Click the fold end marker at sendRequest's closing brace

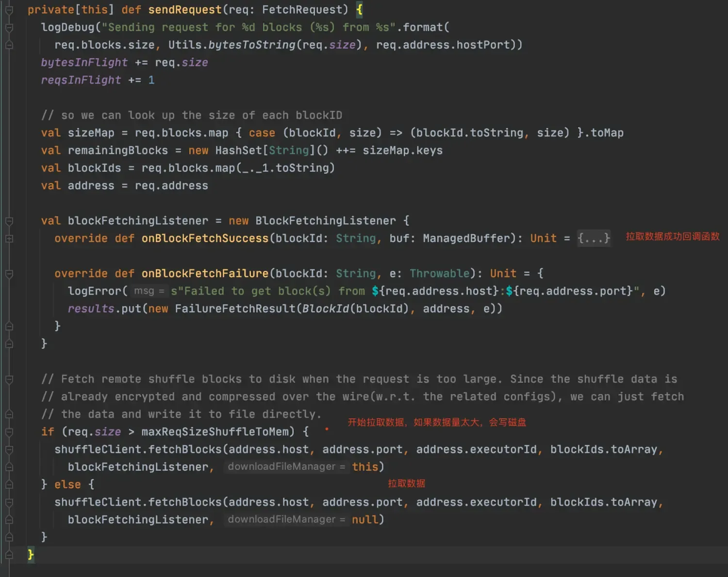coord(9,555)
